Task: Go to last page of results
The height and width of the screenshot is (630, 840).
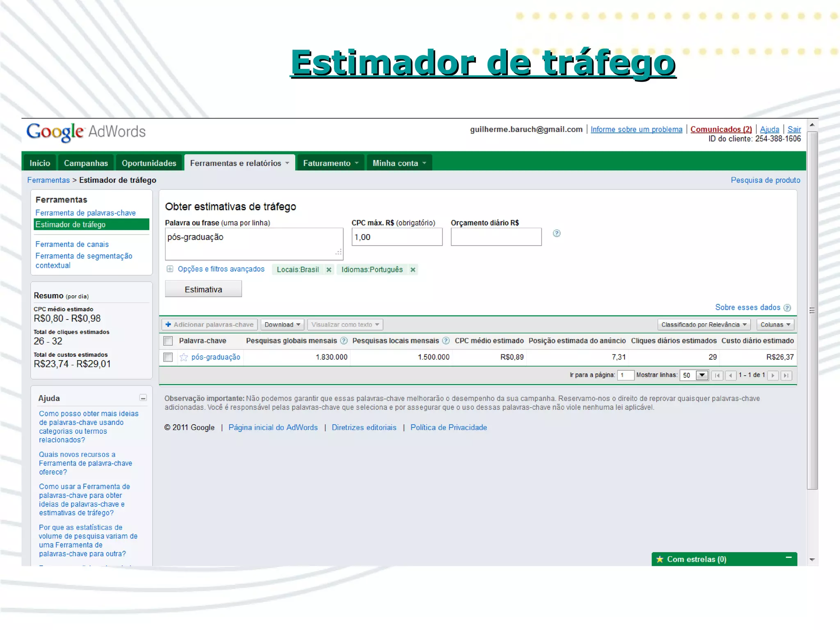Action: click(x=786, y=375)
